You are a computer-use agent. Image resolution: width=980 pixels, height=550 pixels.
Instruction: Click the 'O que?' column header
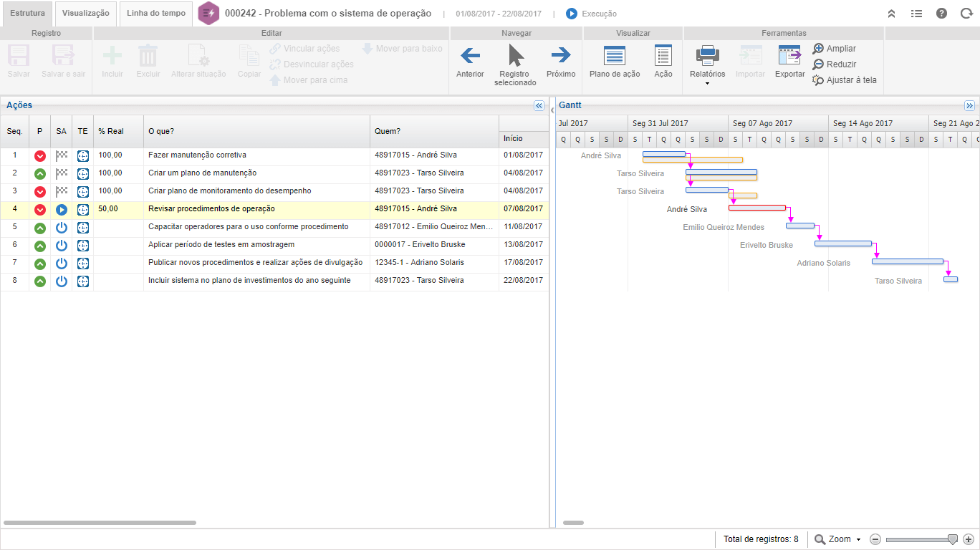pos(161,131)
